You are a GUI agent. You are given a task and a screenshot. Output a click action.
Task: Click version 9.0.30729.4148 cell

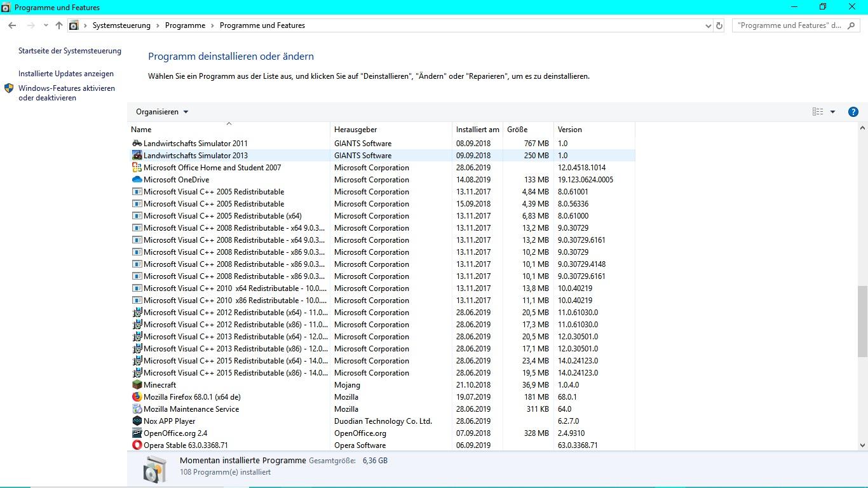point(581,264)
